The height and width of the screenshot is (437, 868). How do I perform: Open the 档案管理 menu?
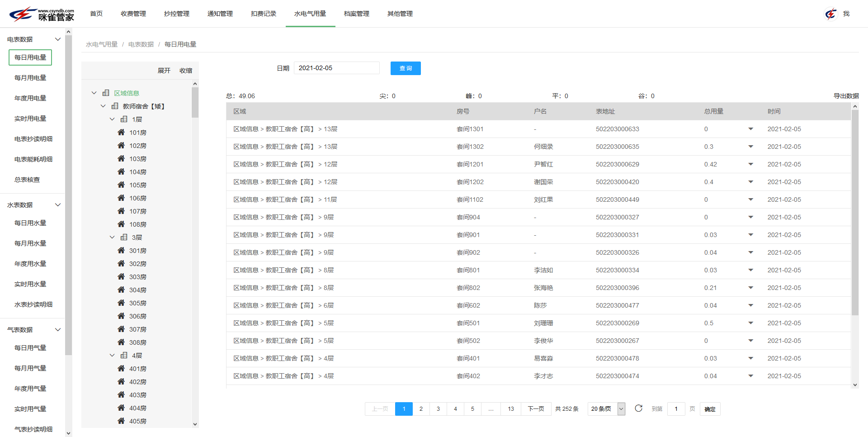[356, 14]
